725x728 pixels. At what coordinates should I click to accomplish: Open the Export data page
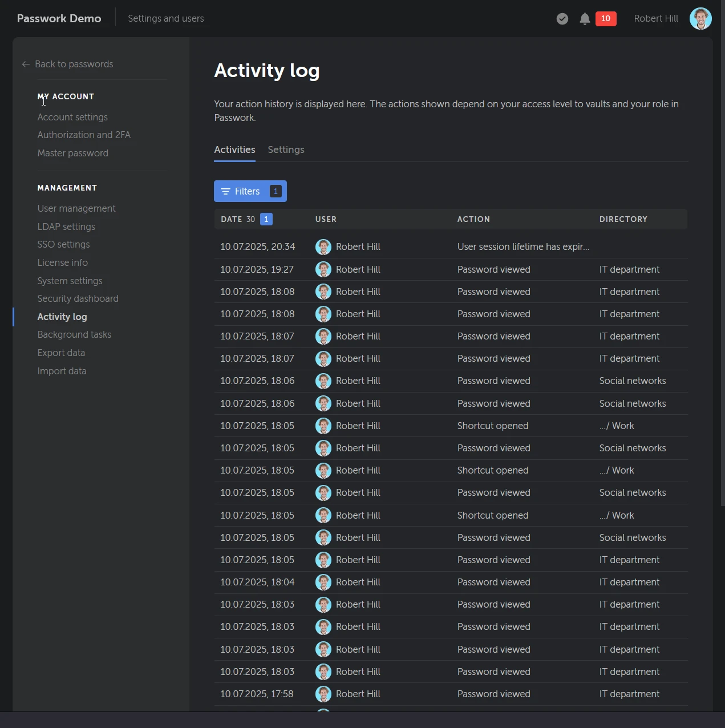click(61, 353)
